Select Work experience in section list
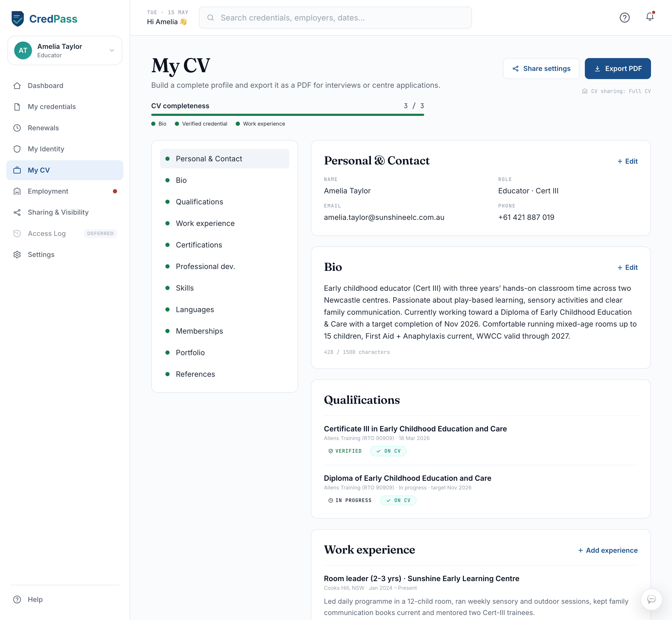Viewport: 672px width, 620px height. (x=224, y=224)
